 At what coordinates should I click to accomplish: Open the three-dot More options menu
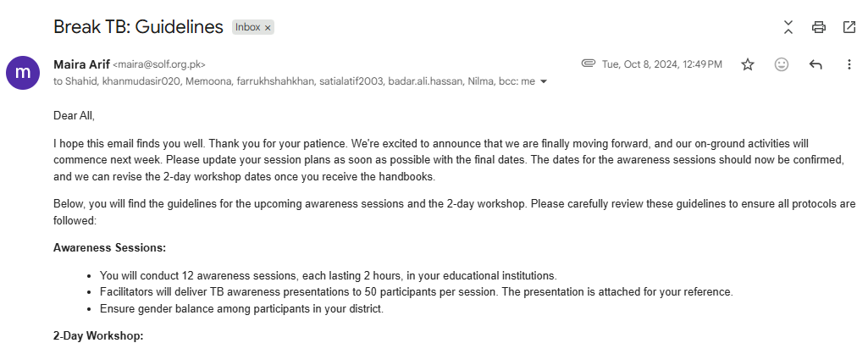[849, 64]
